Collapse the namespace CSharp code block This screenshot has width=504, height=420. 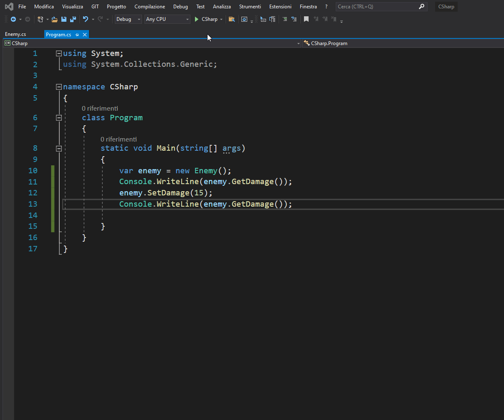pos(59,87)
